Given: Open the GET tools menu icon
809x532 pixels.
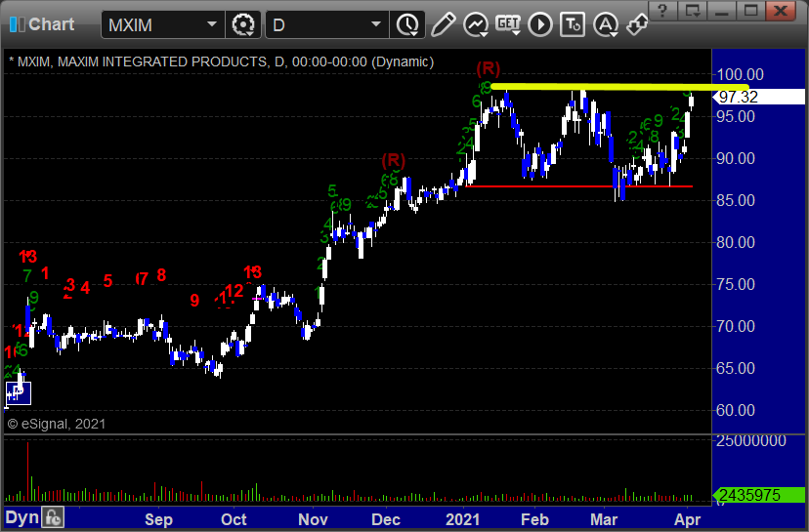Looking at the screenshot, I should (508, 24).
